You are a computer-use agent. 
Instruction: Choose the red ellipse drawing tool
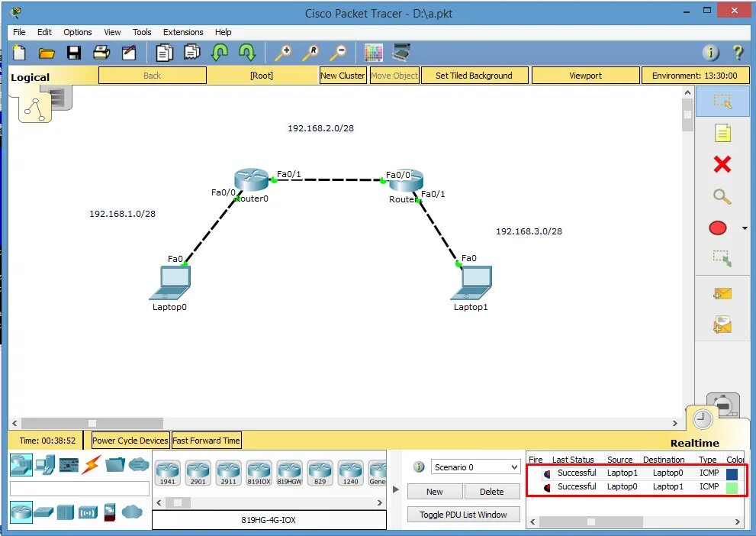pos(718,228)
